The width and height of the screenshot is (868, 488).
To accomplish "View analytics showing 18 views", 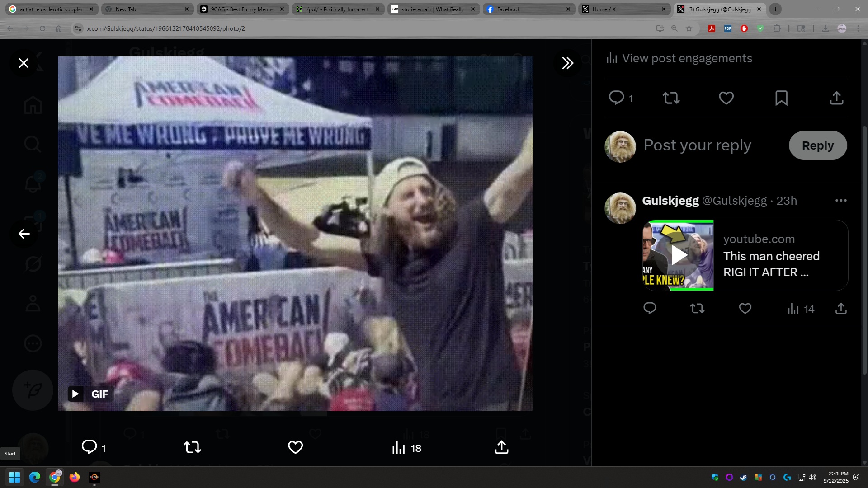I will [406, 448].
